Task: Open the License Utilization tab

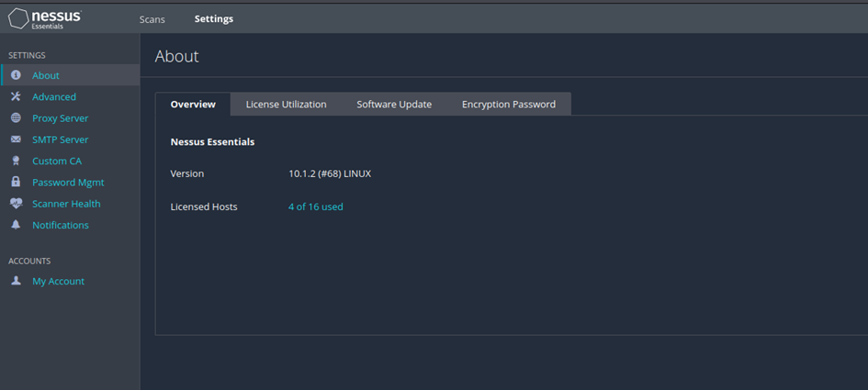Action: [x=287, y=104]
